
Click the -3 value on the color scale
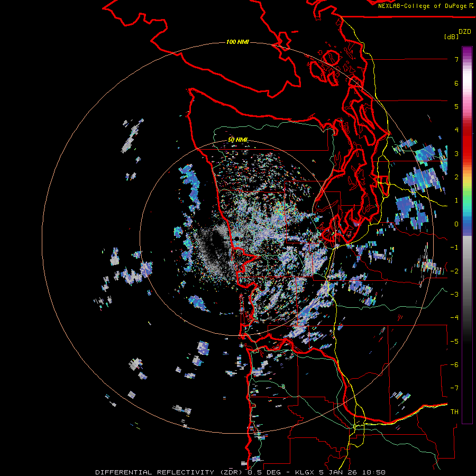(454, 295)
